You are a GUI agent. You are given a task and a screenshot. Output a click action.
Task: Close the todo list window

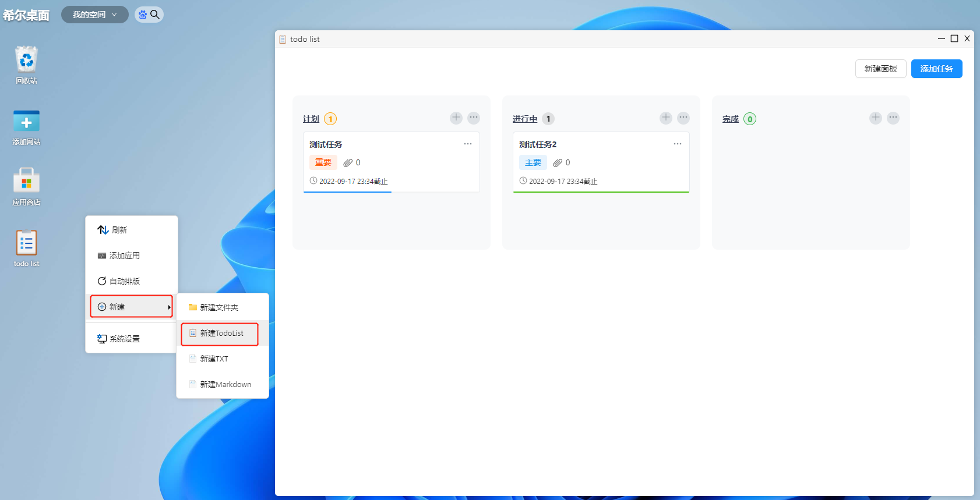(x=967, y=38)
